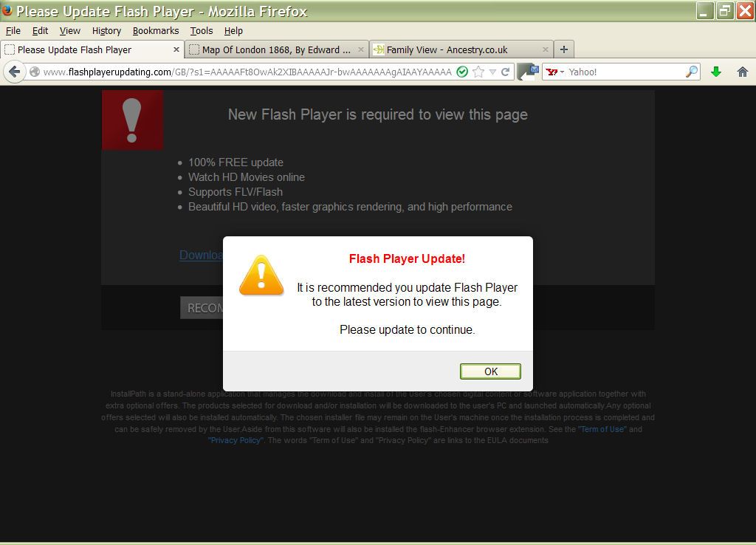Restore down the Firefox window
The height and width of the screenshot is (545, 756).
point(725,10)
